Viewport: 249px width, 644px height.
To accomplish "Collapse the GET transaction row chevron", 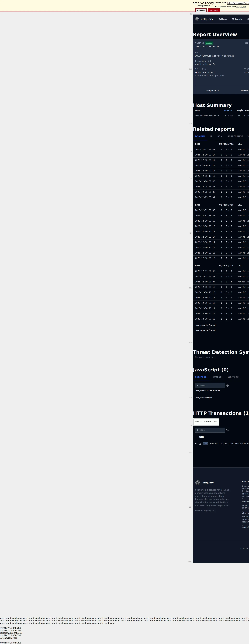I will coord(196,444).
